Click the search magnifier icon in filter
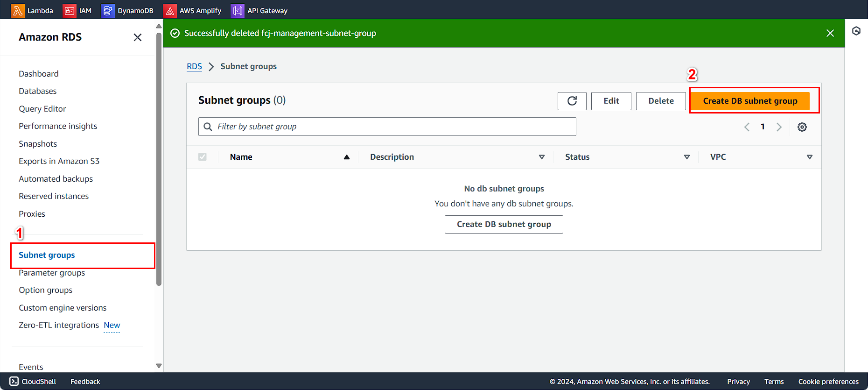This screenshot has height=390, width=868. pos(208,127)
